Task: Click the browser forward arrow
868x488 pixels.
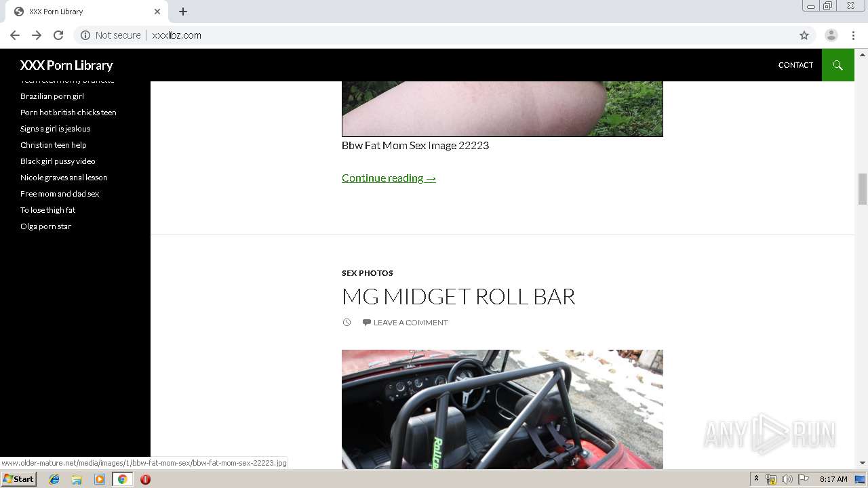Action: 37,35
